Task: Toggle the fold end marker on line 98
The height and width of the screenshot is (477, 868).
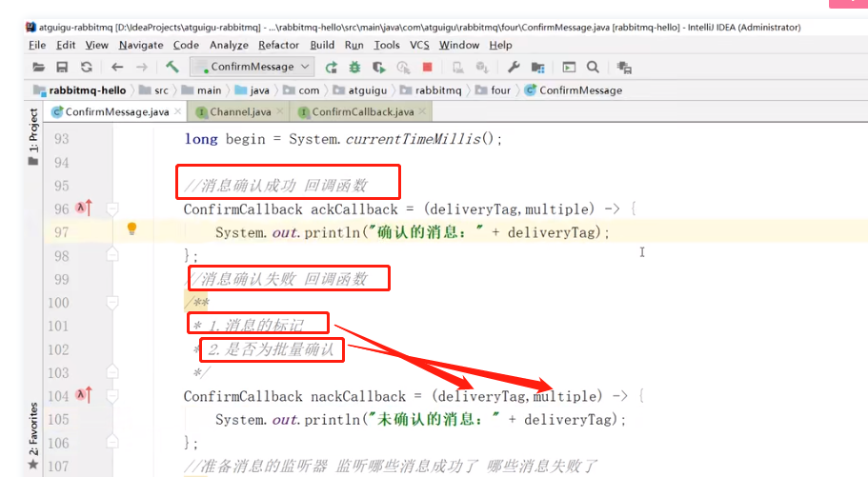Action: pos(112,254)
